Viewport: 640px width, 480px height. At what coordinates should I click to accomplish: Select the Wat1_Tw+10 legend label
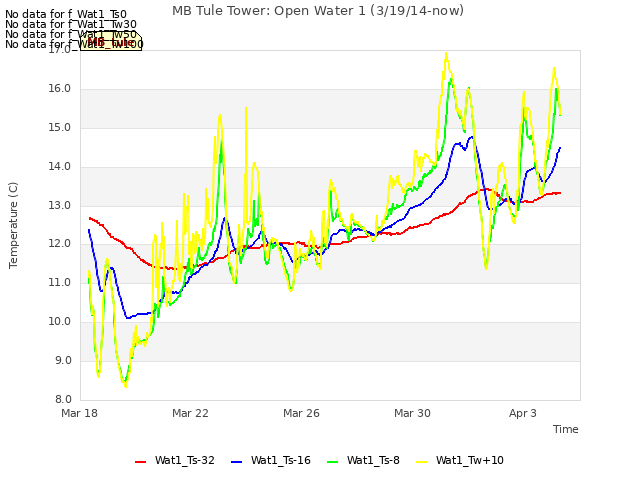[x=469, y=460]
